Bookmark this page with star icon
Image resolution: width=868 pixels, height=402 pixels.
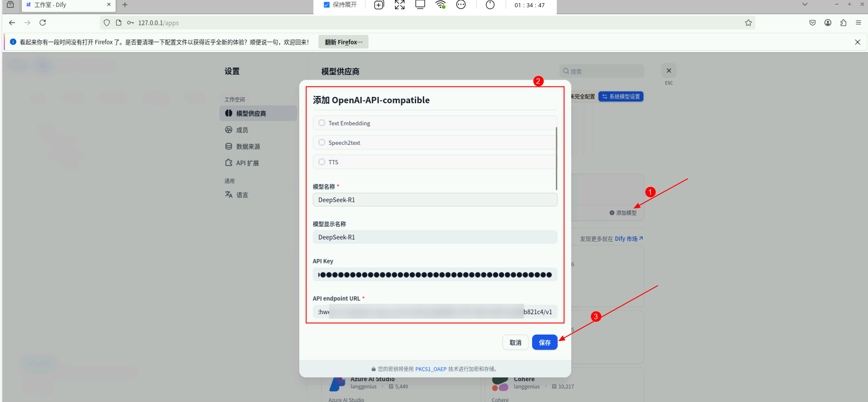(x=748, y=23)
